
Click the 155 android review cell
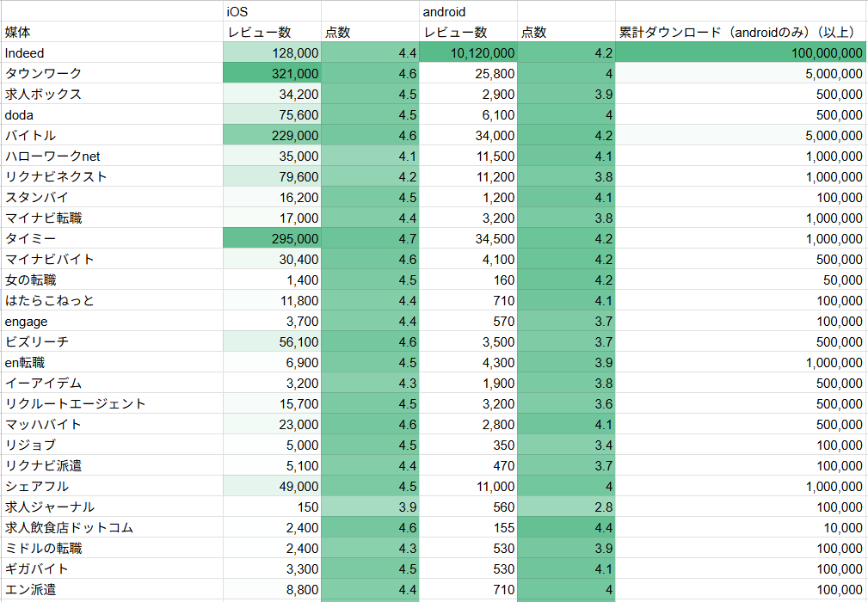pyautogui.click(x=468, y=528)
